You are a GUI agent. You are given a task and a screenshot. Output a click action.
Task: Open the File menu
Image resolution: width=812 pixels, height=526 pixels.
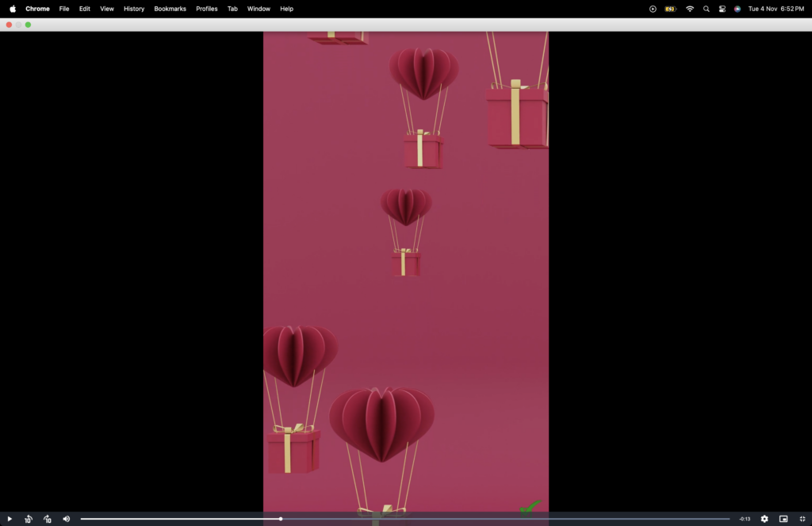64,9
